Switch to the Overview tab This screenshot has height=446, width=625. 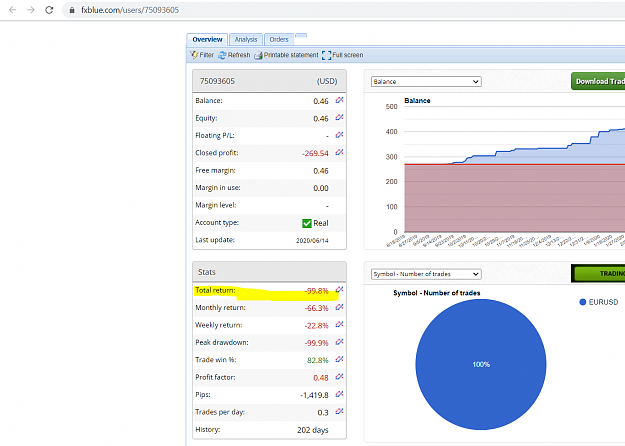207,39
